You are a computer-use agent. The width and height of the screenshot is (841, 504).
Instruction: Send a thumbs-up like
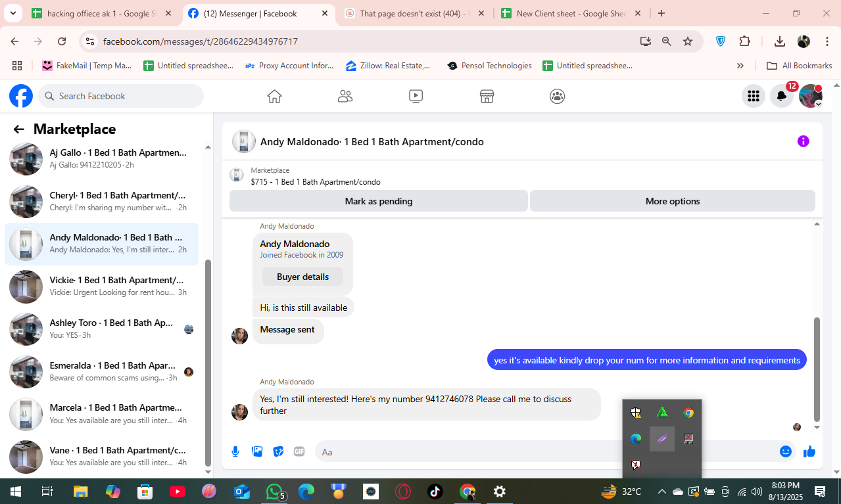coord(809,451)
